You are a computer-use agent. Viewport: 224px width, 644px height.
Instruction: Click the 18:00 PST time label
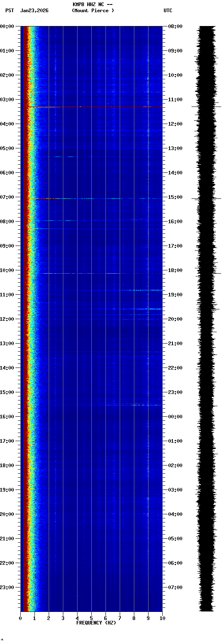coord(7,466)
